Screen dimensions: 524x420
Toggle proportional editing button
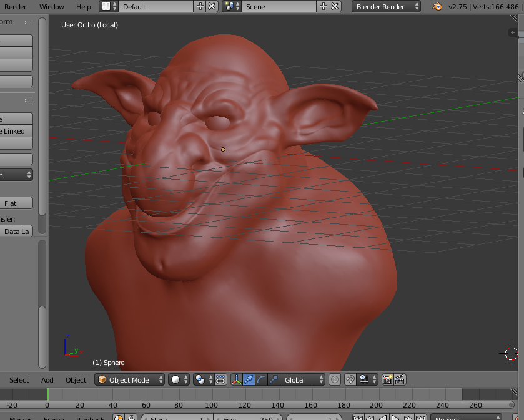pyautogui.click(x=335, y=379)
